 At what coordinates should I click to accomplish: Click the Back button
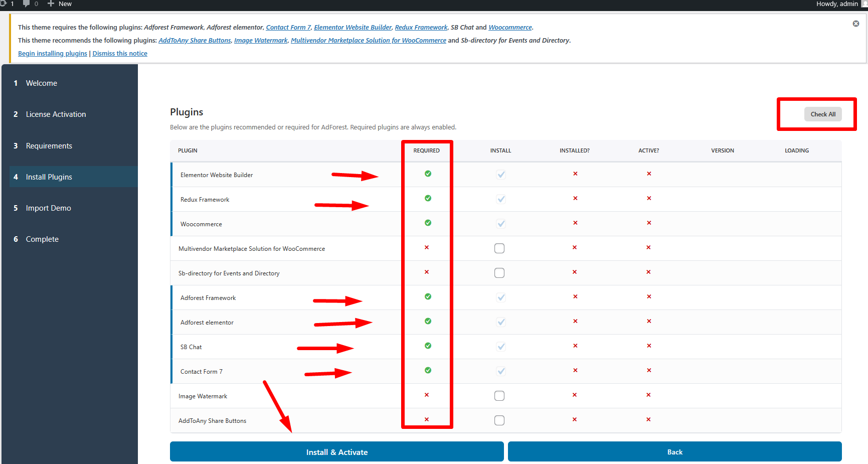tap(675, 451)
